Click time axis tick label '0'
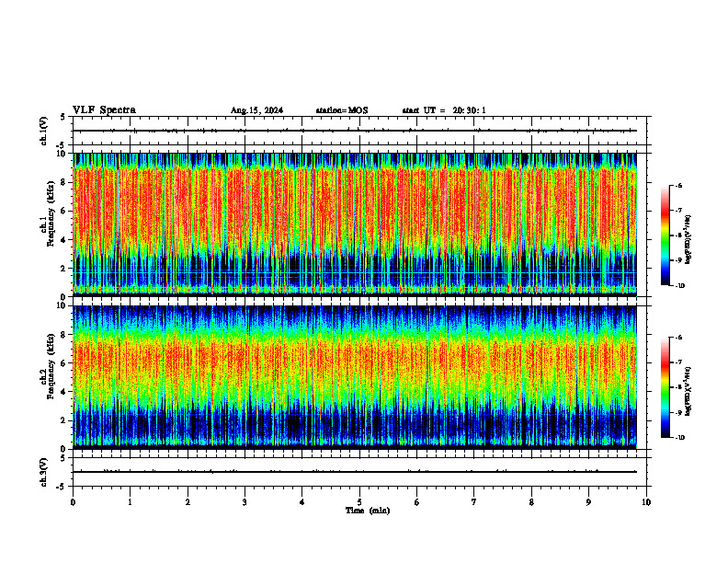The height and width of the screenshot is (563, 728). (x=73, y=502)
